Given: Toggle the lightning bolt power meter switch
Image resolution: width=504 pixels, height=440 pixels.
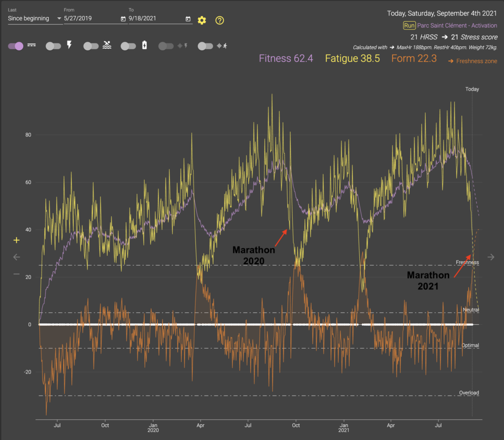Looking at the screenshot, I should click(x=53, y=46).
